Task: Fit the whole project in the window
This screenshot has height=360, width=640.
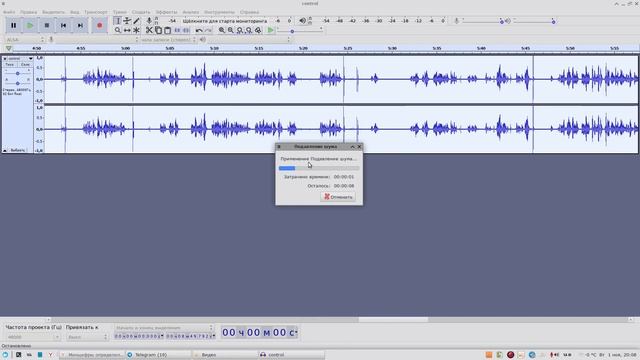Action: [x=249, y=30]
